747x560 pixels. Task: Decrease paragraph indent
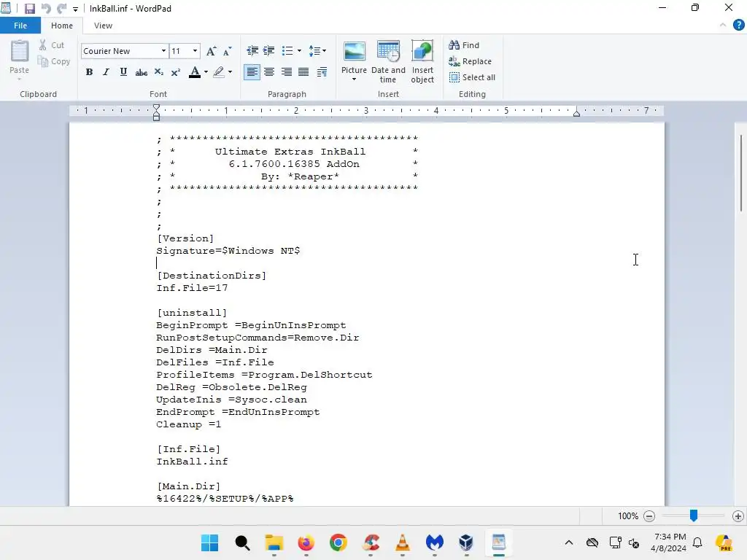click(x=252, y=50)
